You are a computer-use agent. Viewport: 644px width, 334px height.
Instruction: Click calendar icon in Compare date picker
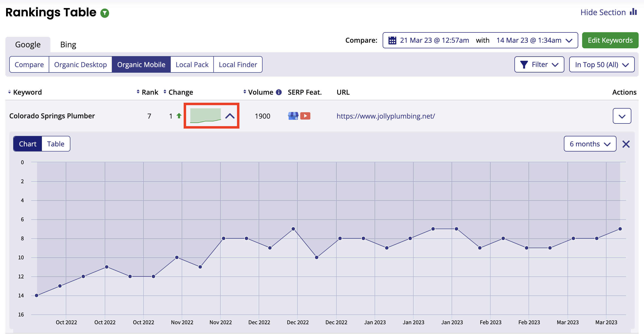click(392, 40)
